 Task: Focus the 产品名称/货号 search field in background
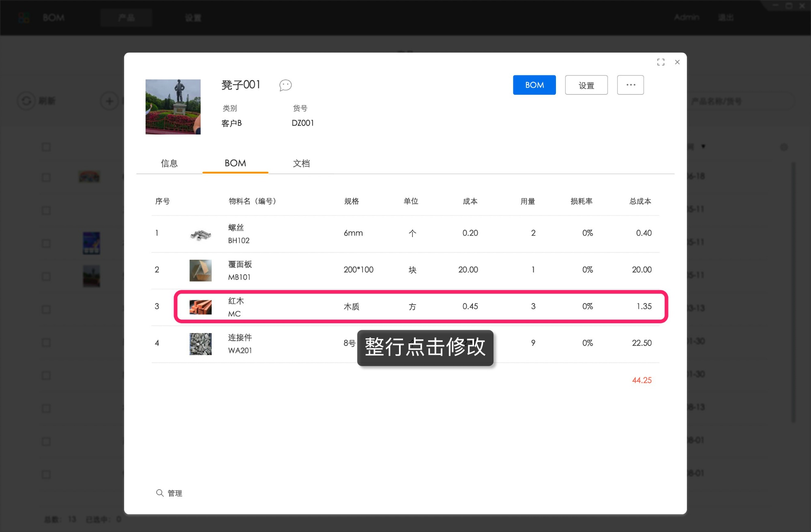(740, 101)
